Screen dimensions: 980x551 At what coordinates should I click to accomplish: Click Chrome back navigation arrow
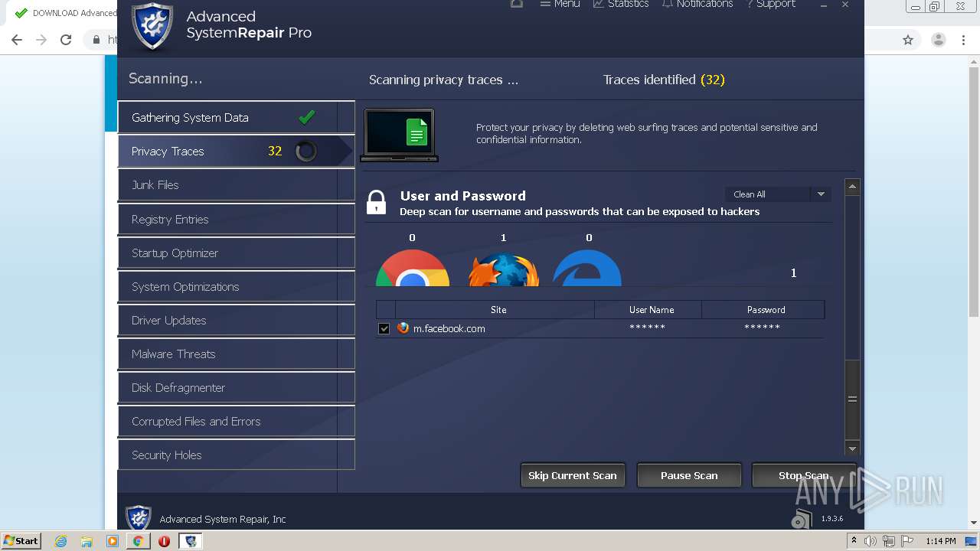17,40
